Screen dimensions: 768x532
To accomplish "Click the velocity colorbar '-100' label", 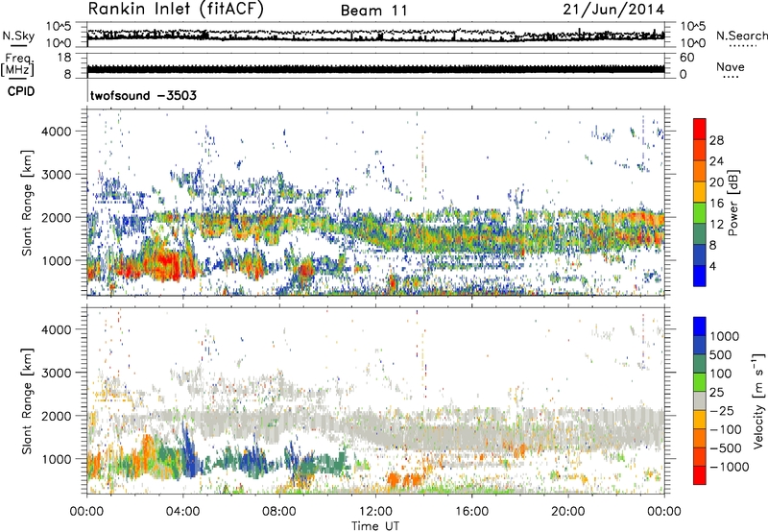I will (726, 429).
